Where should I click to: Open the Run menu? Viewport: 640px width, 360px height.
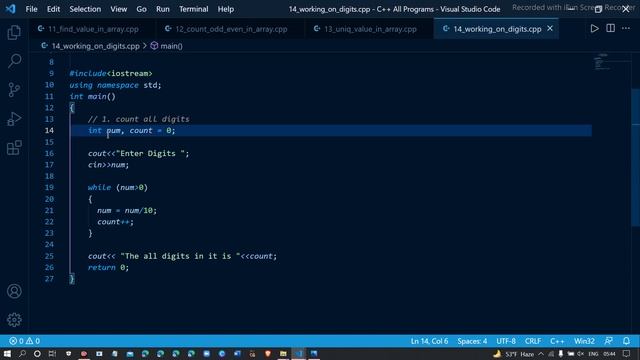click(162, 9)
